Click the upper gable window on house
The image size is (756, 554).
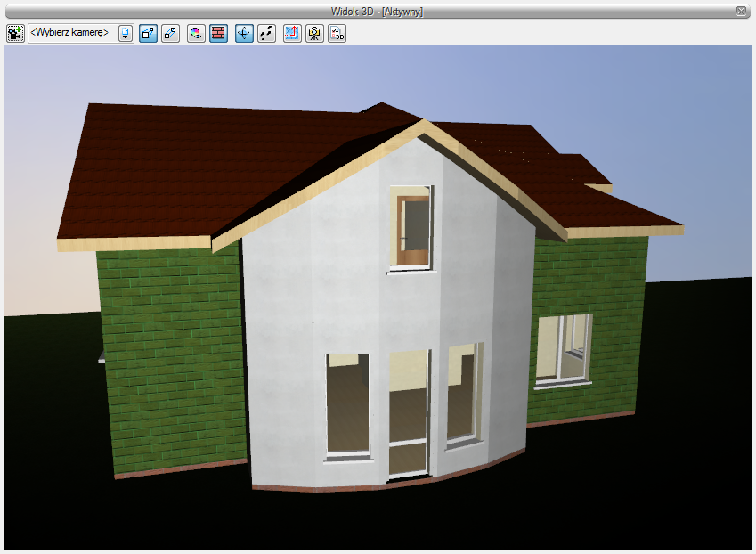click(x=411, y=228)
